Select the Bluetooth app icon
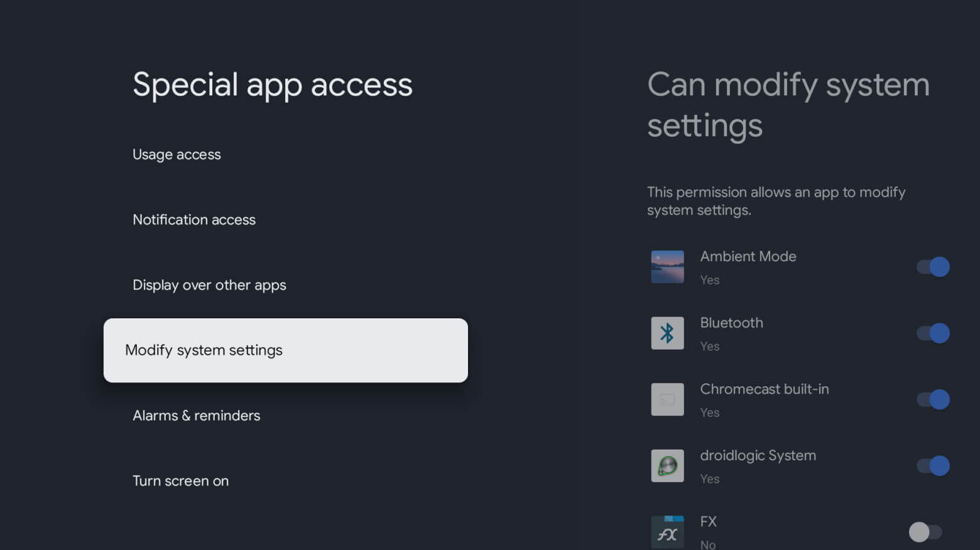 pos(667,333)
